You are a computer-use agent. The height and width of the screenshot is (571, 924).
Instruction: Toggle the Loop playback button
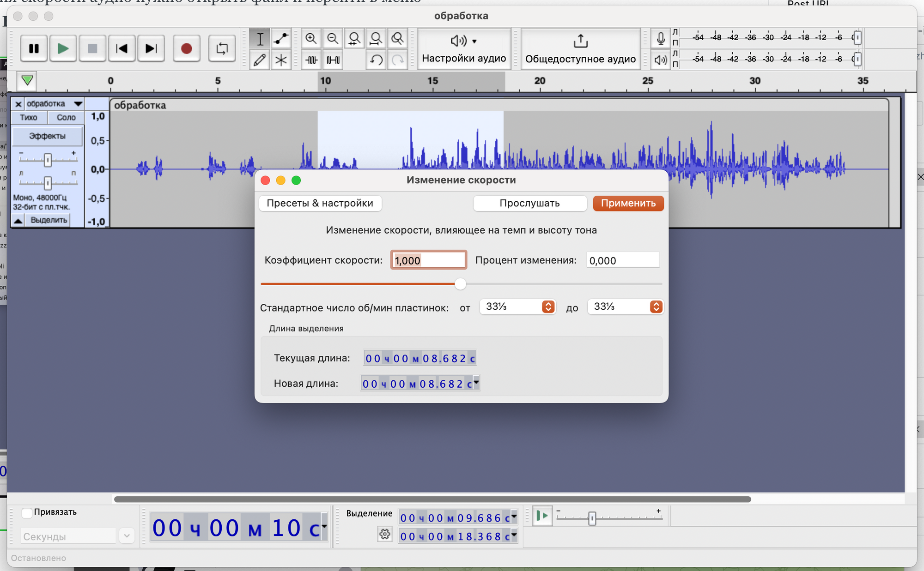222,48
